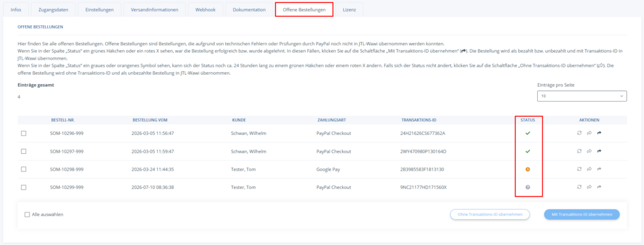
Task: Outline arrow icon without transaction ID, SOM-10297-999
Action: (x=589, y=151)
